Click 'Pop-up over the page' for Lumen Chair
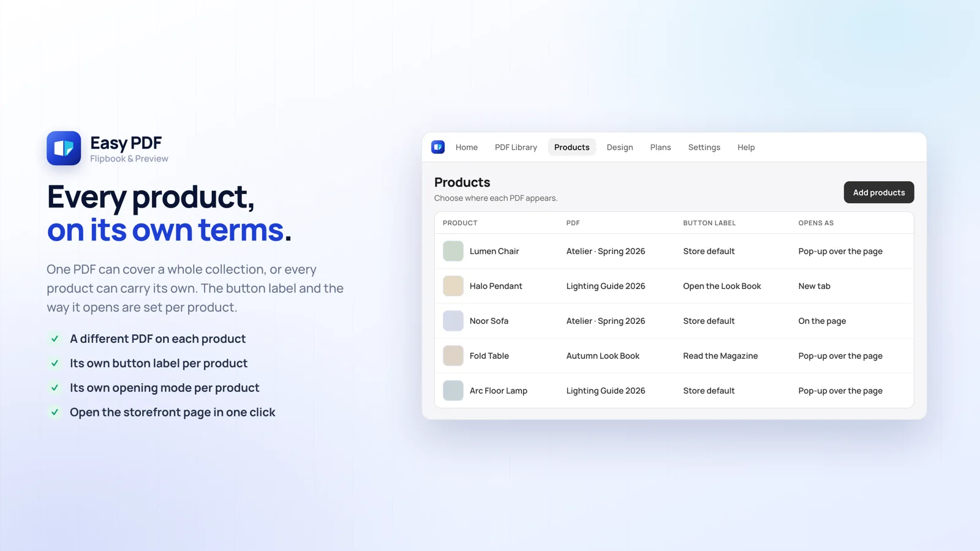 (840, 251)
